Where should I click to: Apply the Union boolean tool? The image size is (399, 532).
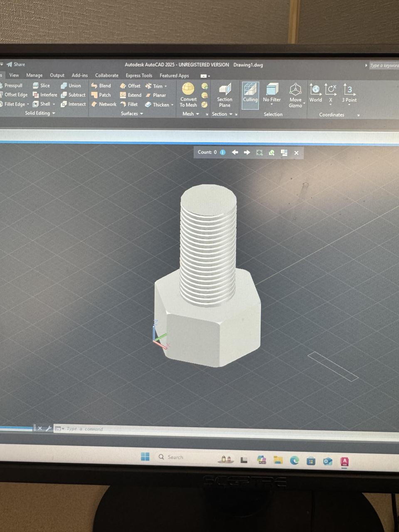(x=71, y=86)
